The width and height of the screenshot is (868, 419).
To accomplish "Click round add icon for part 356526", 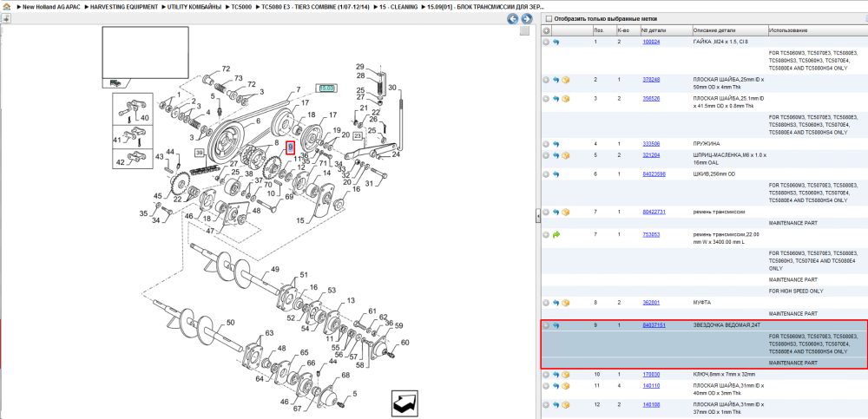I will point(546,99).
